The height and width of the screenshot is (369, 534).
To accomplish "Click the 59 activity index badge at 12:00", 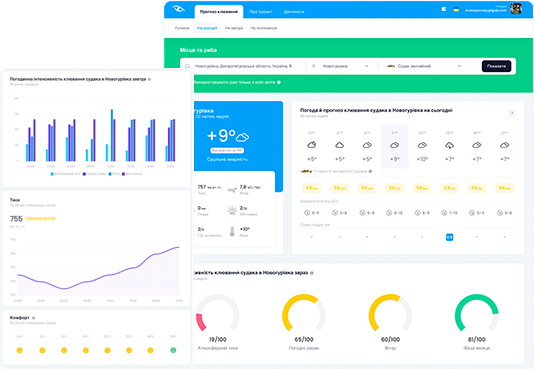I will (422, 188).
